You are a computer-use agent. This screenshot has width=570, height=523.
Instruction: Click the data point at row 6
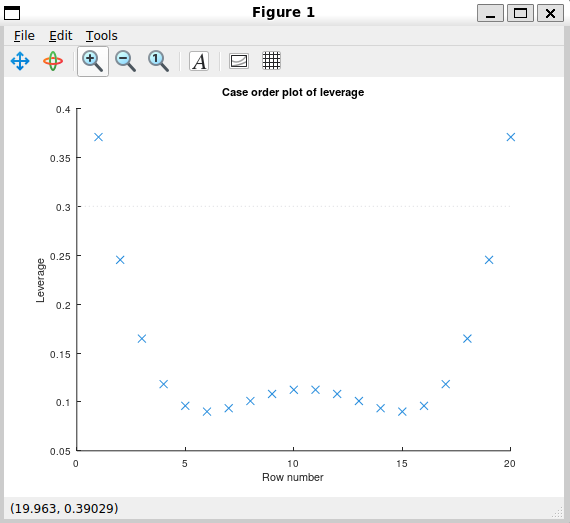pyautogui.click(x=207, y=412)
